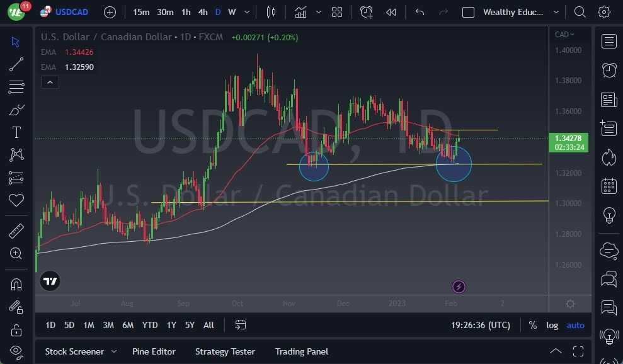The height and width of the screenshot is (364, 623).
Task: Open the News panel
Action: pos(609,100)
